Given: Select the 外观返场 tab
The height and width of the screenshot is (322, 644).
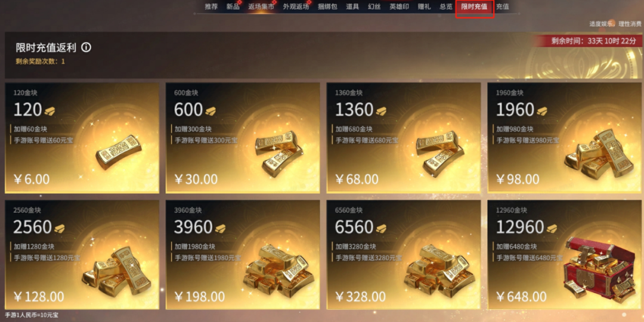Looking at the screenshot, I should pos(296,7).
